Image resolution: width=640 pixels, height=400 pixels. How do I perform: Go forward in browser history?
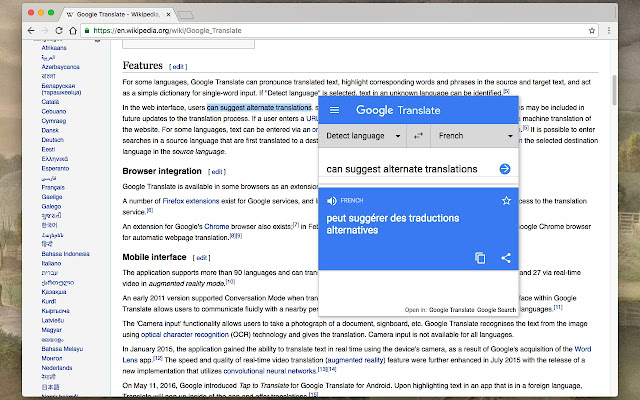tap(45, 31)
